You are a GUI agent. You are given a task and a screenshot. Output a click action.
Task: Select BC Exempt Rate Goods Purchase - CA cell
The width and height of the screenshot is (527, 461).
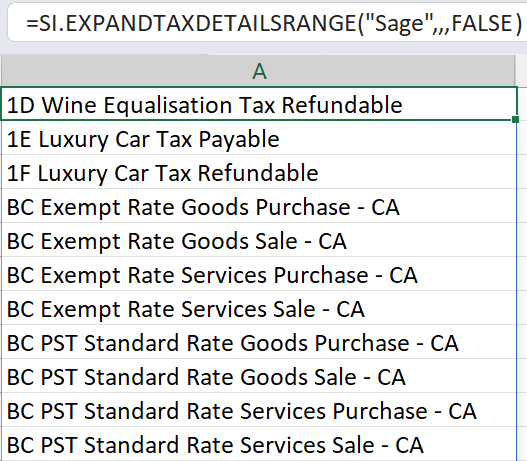pyautogui.click(x=258, y=206)
